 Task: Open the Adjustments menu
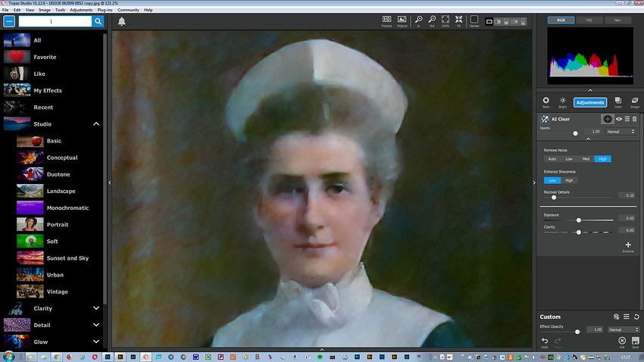(x=81, y=10)
